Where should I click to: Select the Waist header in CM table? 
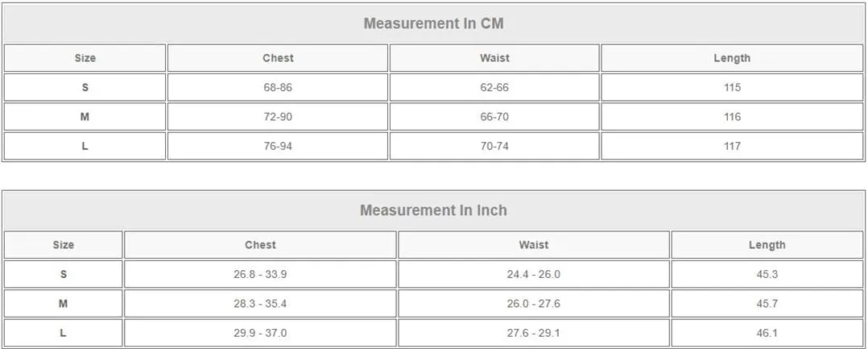(x=494, y=58)
